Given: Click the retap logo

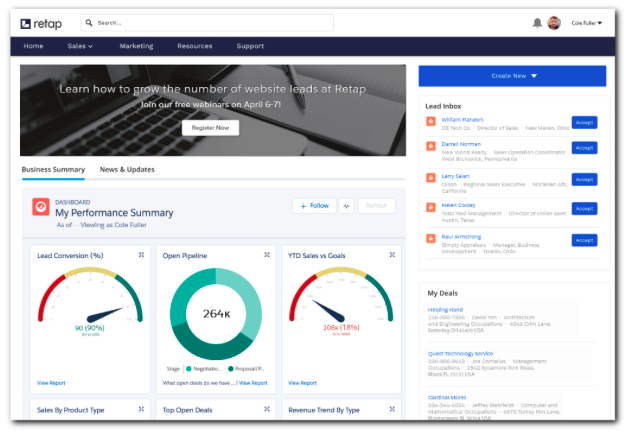Looking at the screenshot, I should click(x=41, y=24).
